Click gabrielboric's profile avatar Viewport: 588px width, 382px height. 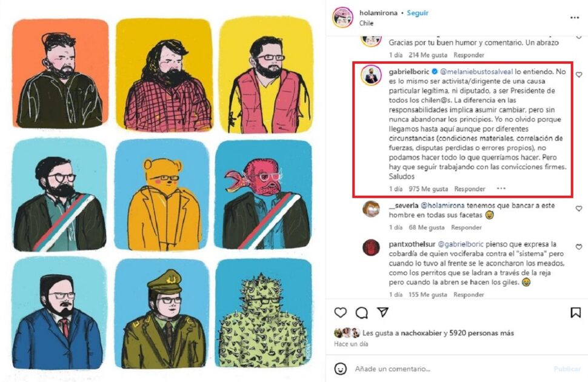pyautogui.click(x=370, y=75)
